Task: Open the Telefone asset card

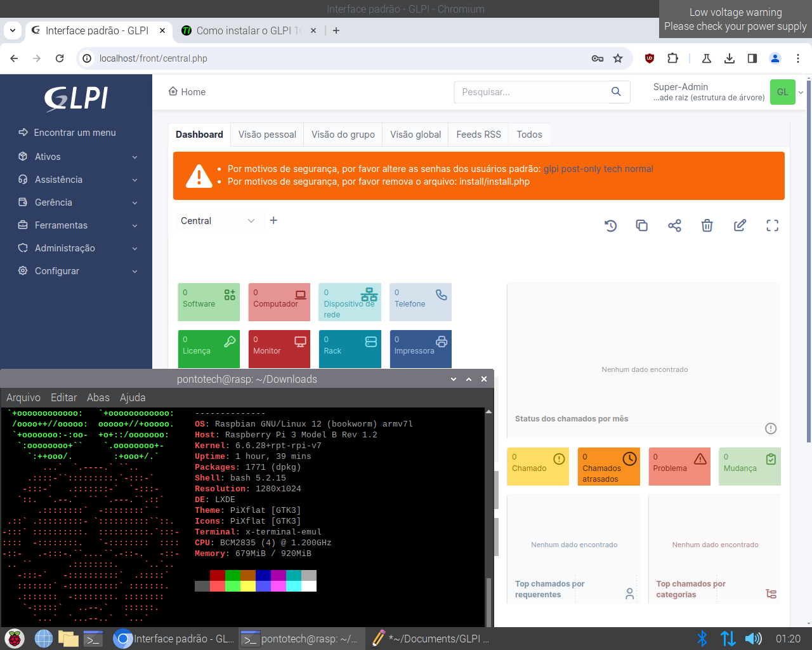Action: [421, 302]
